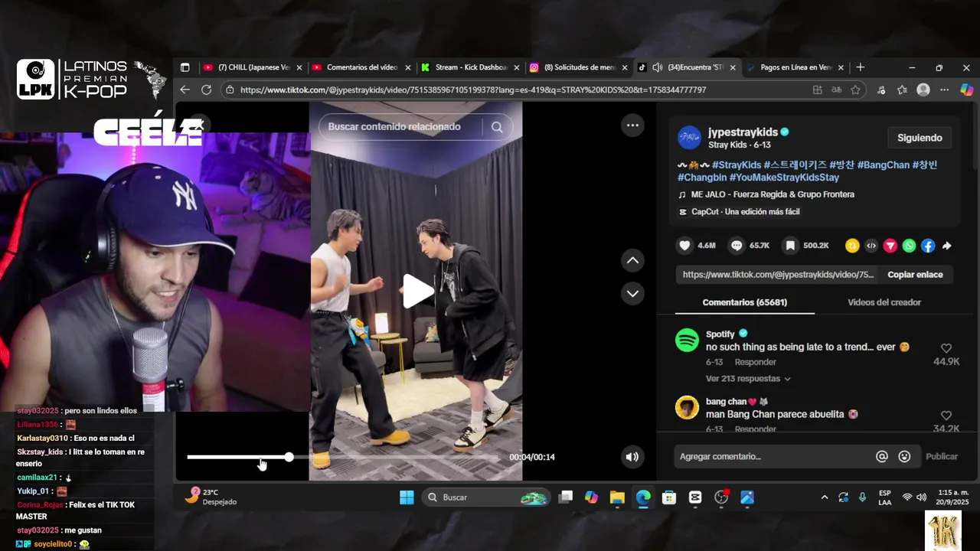Show hidden system tray icons chevron
The image size is (980, 551).
click(x=824, y=497)
